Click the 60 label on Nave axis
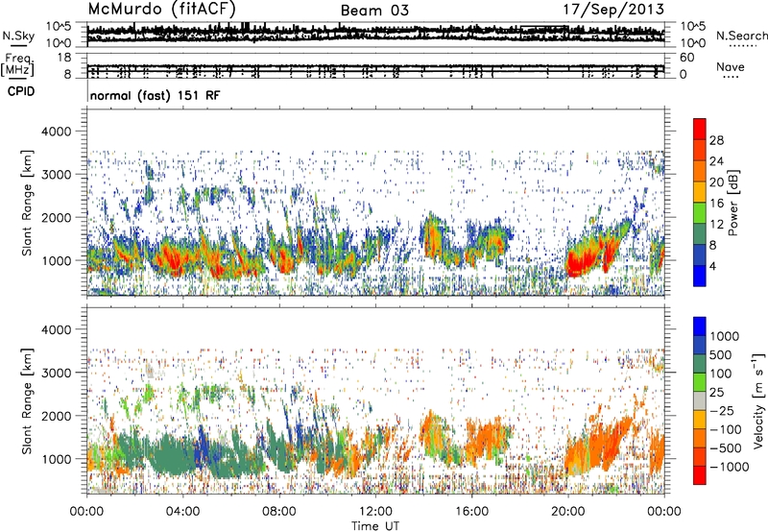The height and width of the screenshot is (532, 768). (x=687, y=58)
